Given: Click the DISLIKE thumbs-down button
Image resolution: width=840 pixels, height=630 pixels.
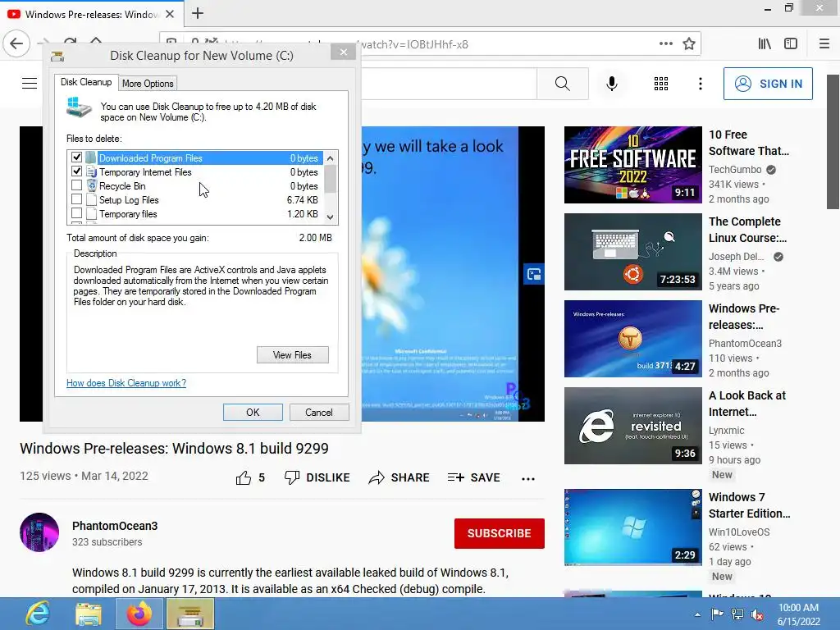Looking at the screenshot, I should pyautogui.click(x=317, y=477).
